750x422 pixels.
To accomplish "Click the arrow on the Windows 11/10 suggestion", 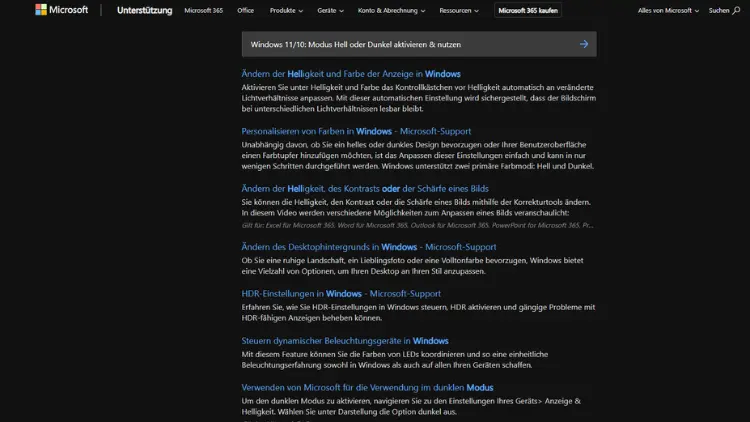I will coord(584,44).
